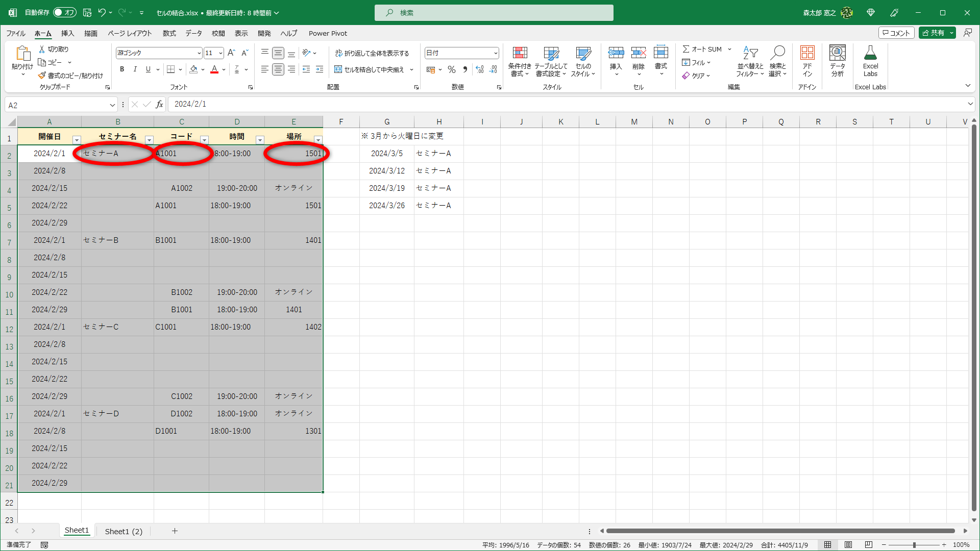This screenshot has width=980, height=551.
Task: Launch the Excel Labs add-in icon
Action: [x=870, y=60]
